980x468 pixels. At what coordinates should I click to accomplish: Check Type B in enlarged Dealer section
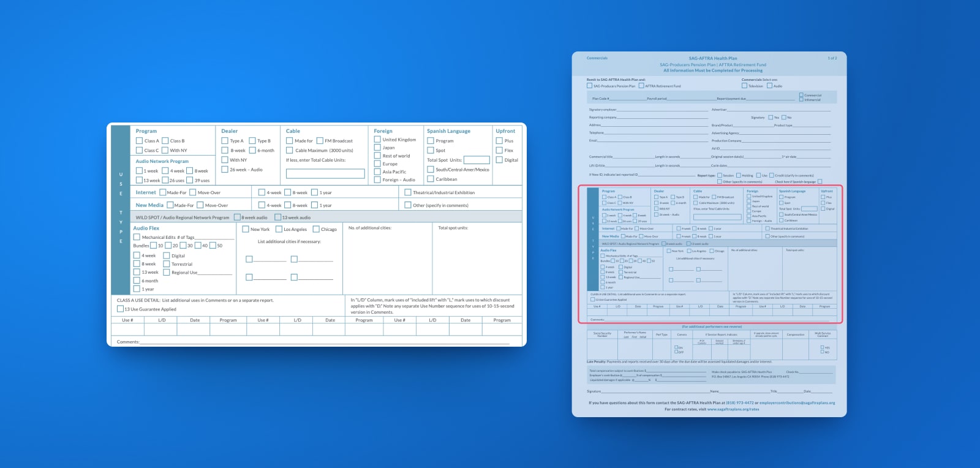[252, 141]
